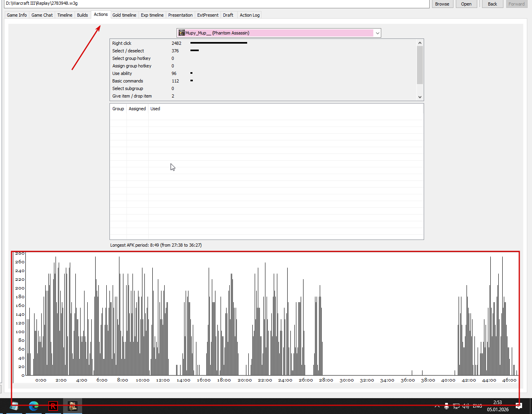Open the Action Log tab
The image size is (532, 414).
point(250,15)
